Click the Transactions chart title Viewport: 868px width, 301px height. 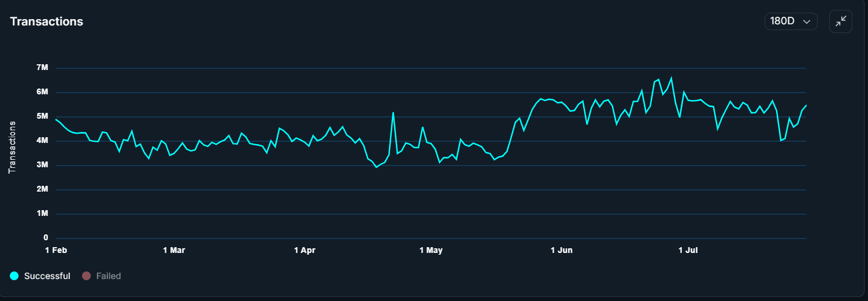[47, 21]
